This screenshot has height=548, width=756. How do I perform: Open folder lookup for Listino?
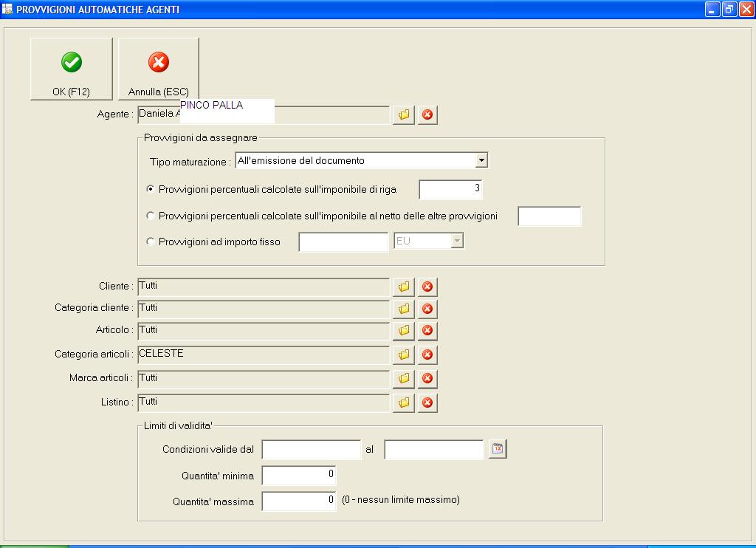(x=404, y=403)
